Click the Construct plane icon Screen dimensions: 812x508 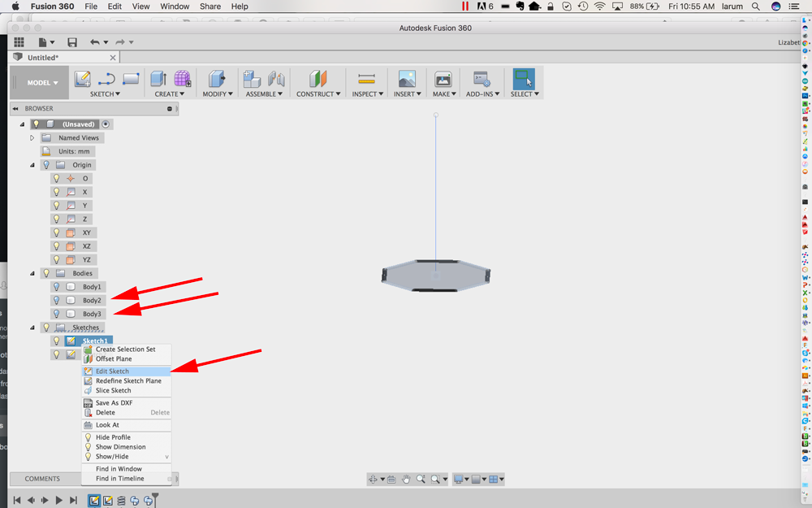318,79
